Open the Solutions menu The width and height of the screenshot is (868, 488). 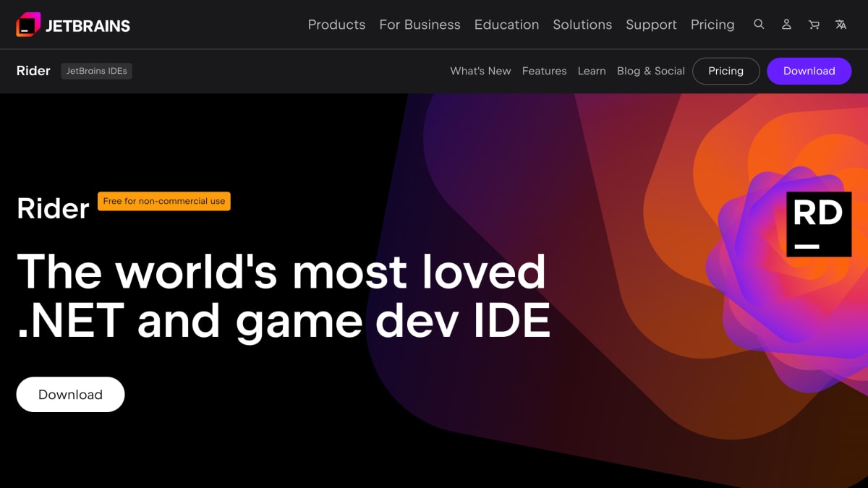582,25
